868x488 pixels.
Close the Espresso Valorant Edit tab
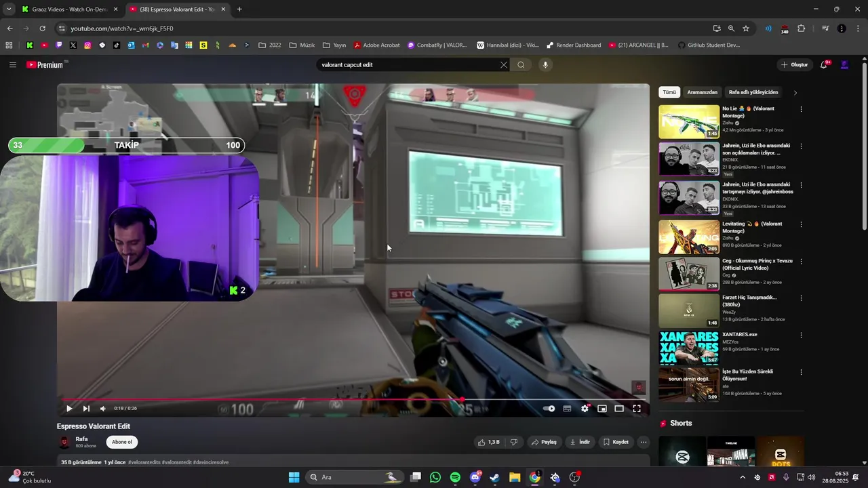pyautogui.click(x=223, y=9)
